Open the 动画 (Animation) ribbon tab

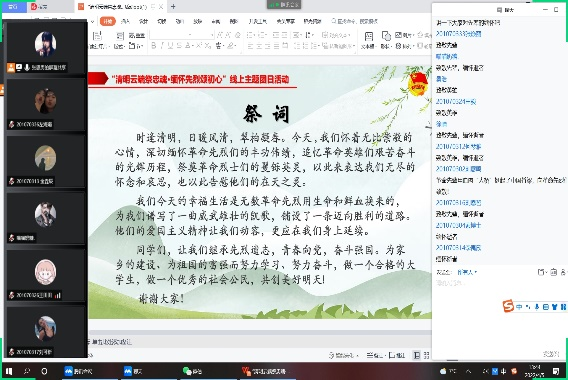(x=180, y=21)
